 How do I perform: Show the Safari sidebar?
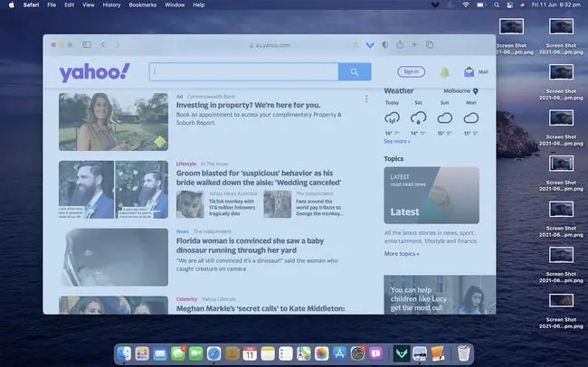87,44
